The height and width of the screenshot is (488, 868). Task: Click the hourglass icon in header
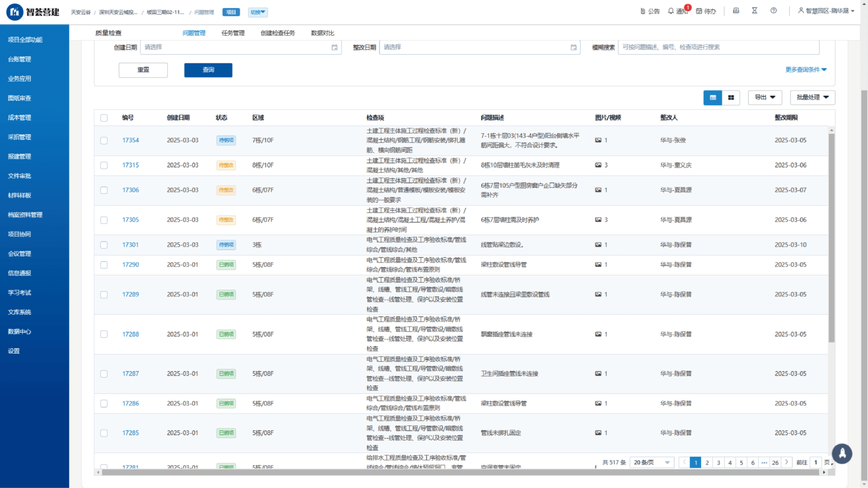(755, 10)
